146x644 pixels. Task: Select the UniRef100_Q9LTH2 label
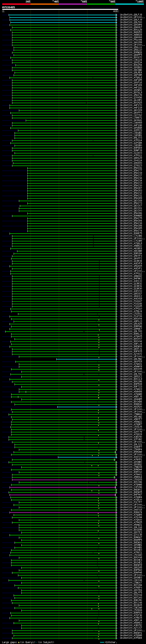131,374
